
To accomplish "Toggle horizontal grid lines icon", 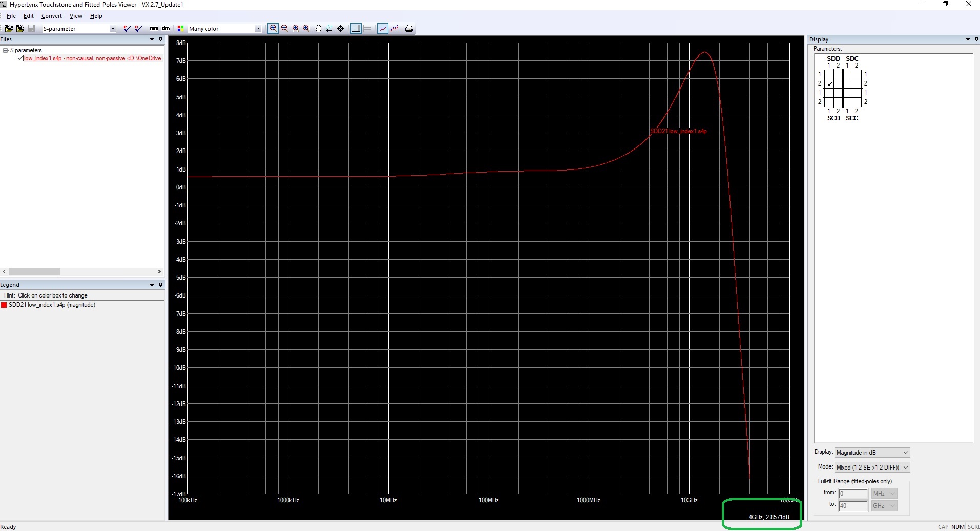I will [367, 28].
